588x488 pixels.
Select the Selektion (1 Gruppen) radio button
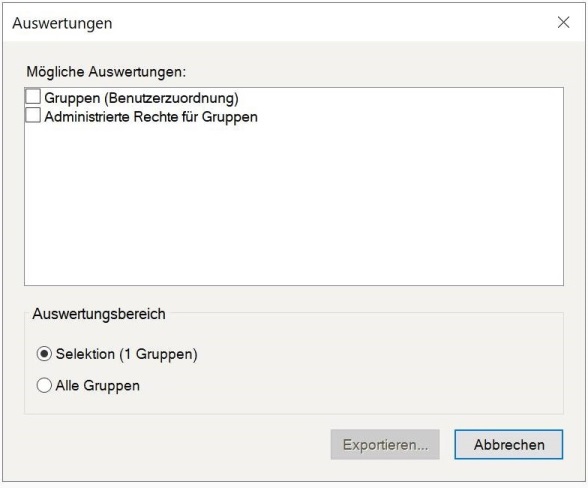(x=44, y=354)
